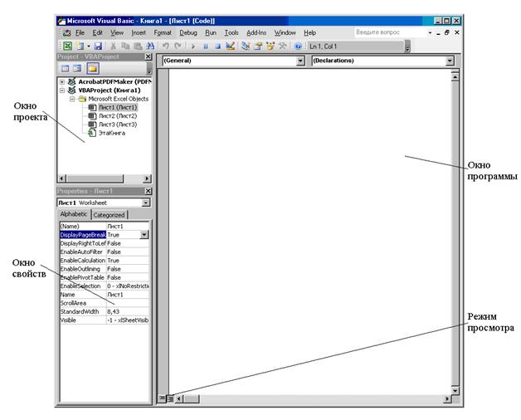The height and width of the screenshot is (420, 521).
Task: Expand the AcrobatPDFMaker project node
Action: (x=62, y=81)
